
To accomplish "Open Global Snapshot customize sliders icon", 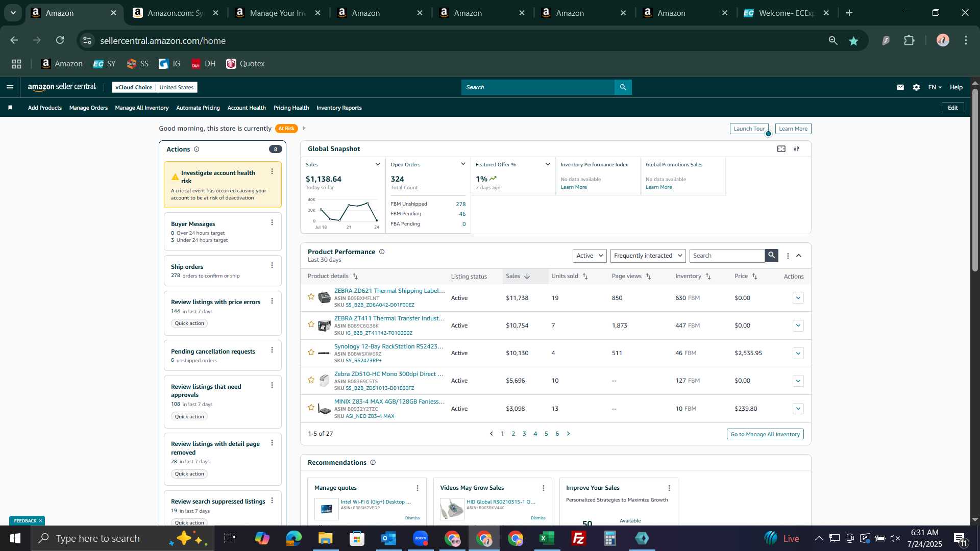I will 796,149.
